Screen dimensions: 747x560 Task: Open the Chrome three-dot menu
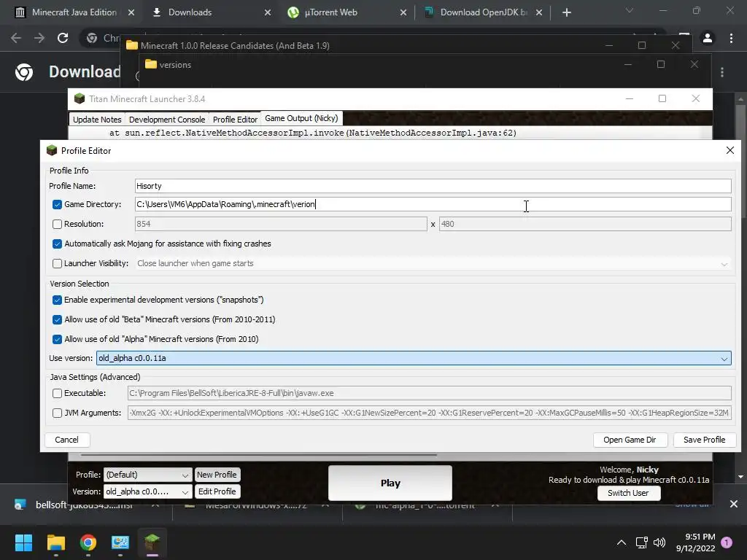click(x=731, y=38)
